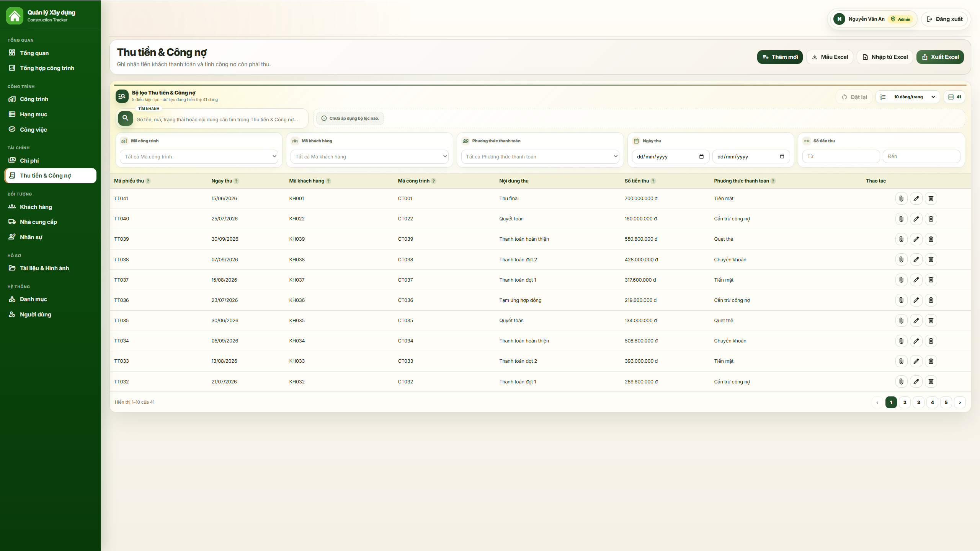Select Hạng mục in the sidebar

click(50, 114)
